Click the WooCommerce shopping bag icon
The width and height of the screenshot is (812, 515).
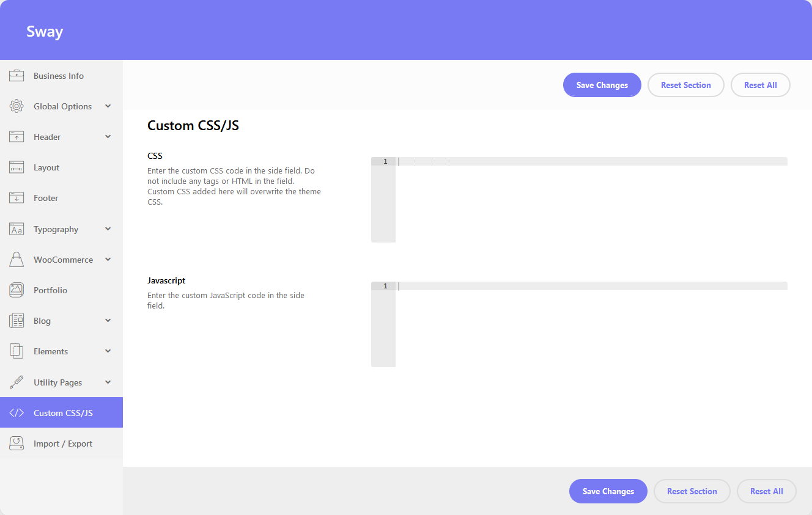point(17,260)
